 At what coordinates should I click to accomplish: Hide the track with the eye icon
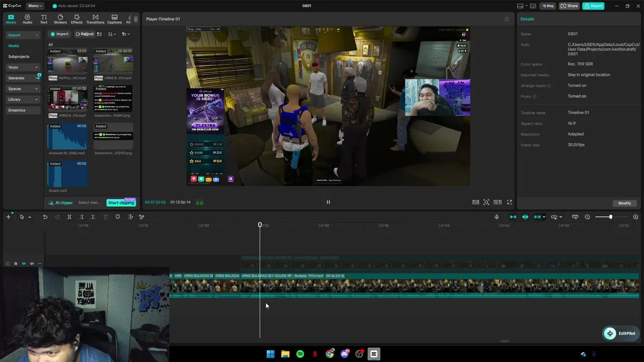[23, 263]
